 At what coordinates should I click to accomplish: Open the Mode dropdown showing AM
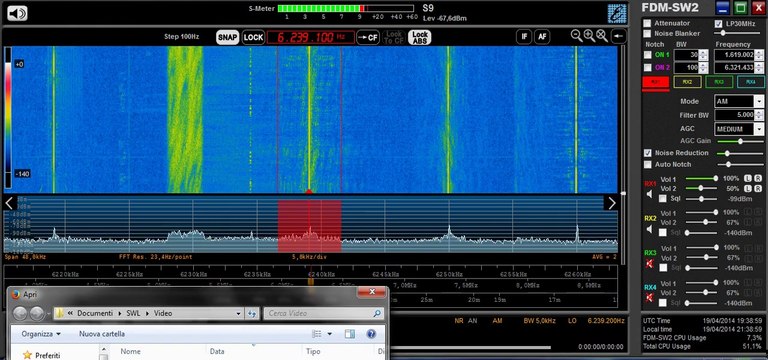coord(759,101)
